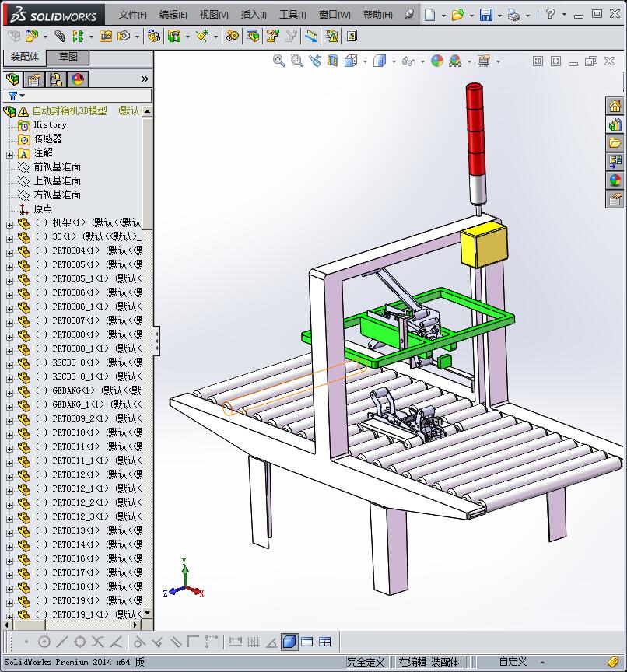
Task: Open the 文件(F) menu
Action: click(132, 15)
